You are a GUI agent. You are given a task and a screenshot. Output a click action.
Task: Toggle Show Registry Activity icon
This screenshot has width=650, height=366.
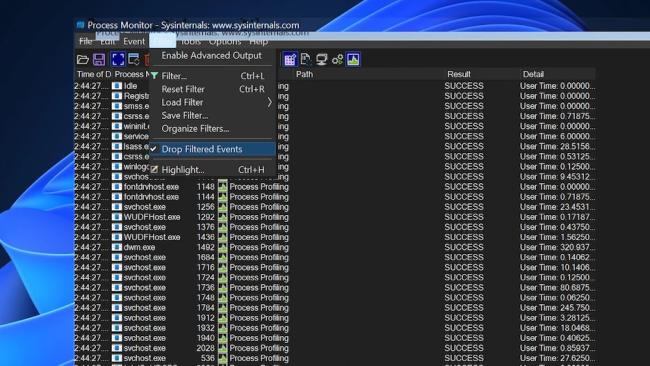[x=290, y=59]
